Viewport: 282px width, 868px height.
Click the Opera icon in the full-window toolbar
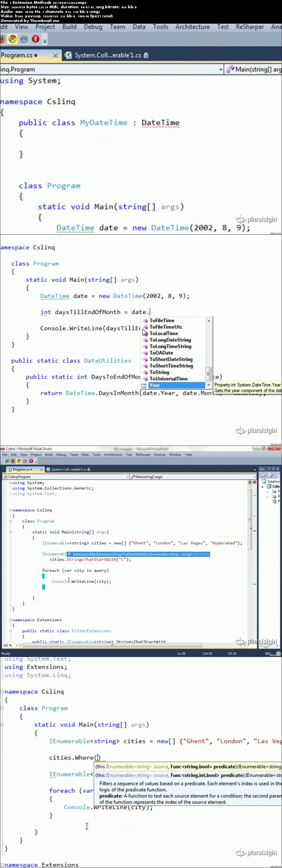click(x=31, y=461)
